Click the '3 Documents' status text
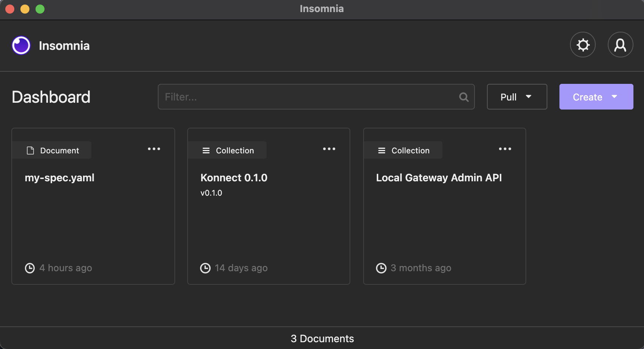The image size is (644, 349). (x=322, y=338)
